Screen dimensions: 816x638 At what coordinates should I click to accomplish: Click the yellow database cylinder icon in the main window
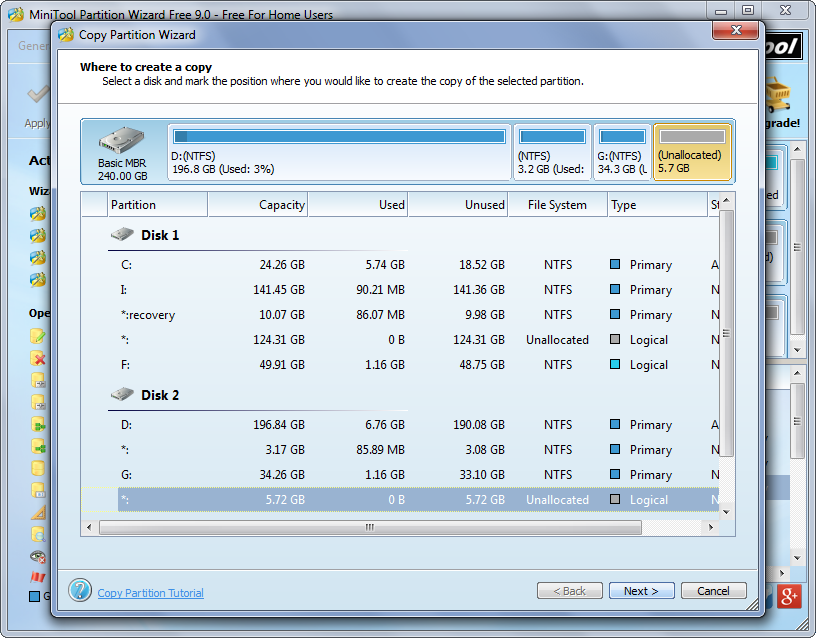(37, 468)
